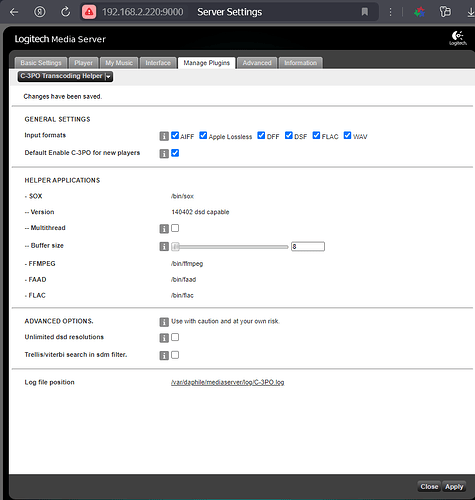Click the Buffer size slider handle
Viewport: 475px width, 500px height.
(x=176, y=247)
